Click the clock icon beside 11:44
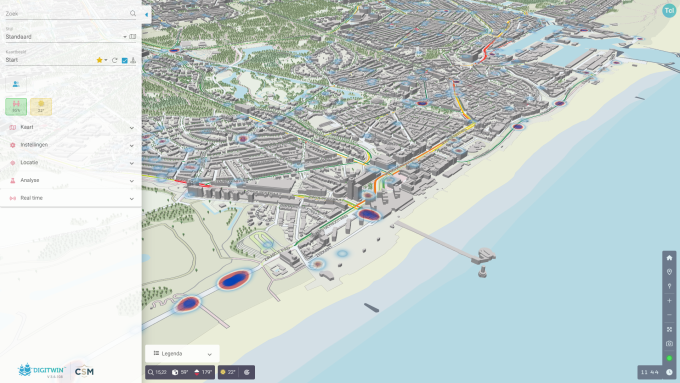This screenshot has width=680, height=383. coord(669,372)
